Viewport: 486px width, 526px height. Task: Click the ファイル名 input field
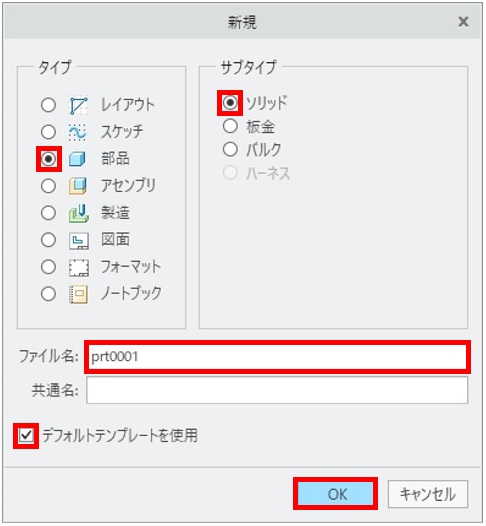click(277, 357)
